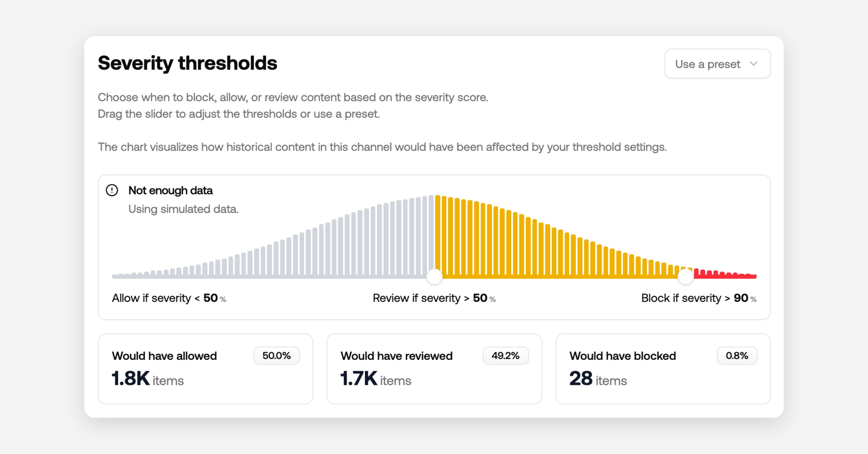This screenshot has height=454, width=868.
Task: Click the gray allowed region of chart
Action: pyautogui.click(x=325, y=253)
